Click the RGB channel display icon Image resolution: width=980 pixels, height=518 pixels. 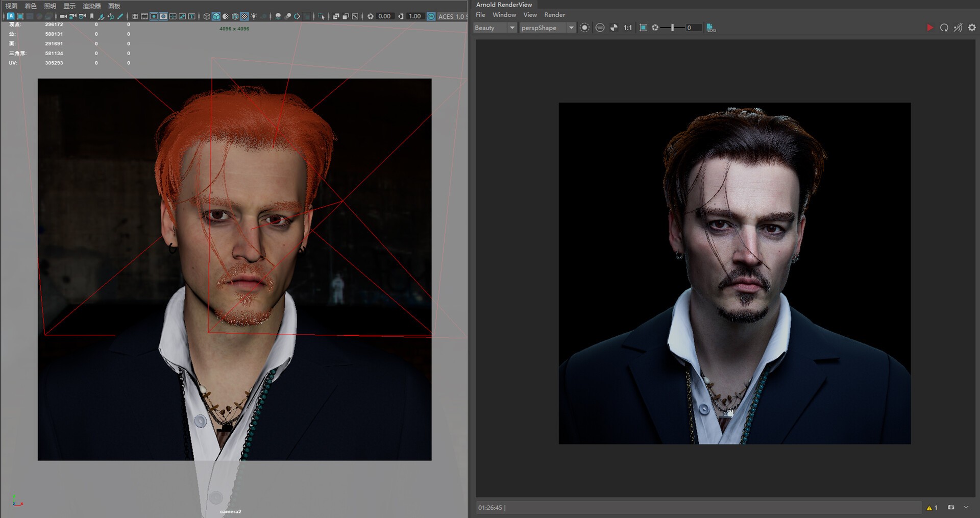[600, 28]
